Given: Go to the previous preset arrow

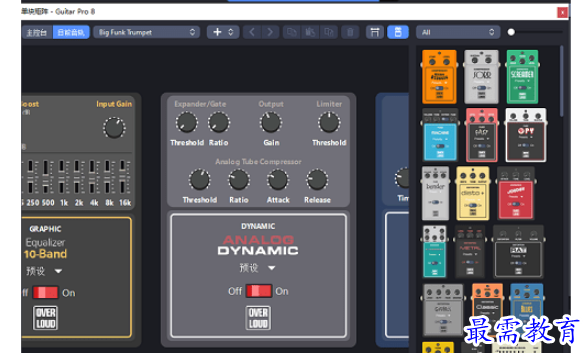Looking at the screenshot, I should 252,32.
